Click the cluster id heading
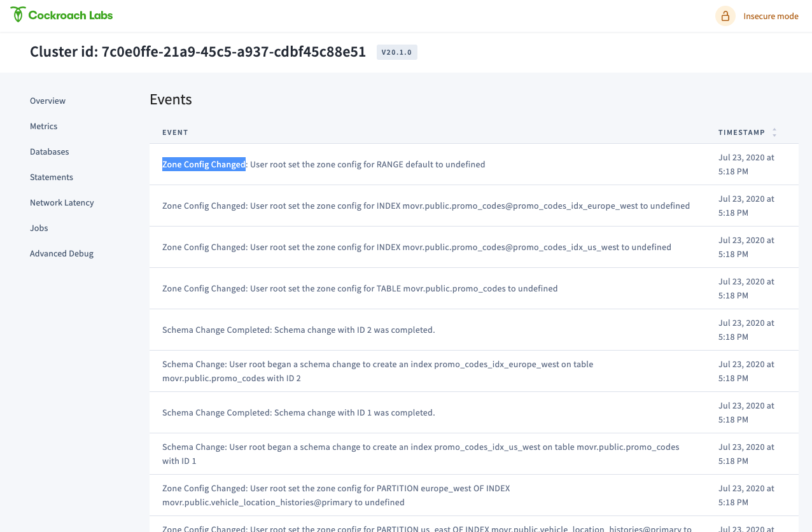Image resolution: width=812 pixels, height=532 pixels. [x=197, y=52]
